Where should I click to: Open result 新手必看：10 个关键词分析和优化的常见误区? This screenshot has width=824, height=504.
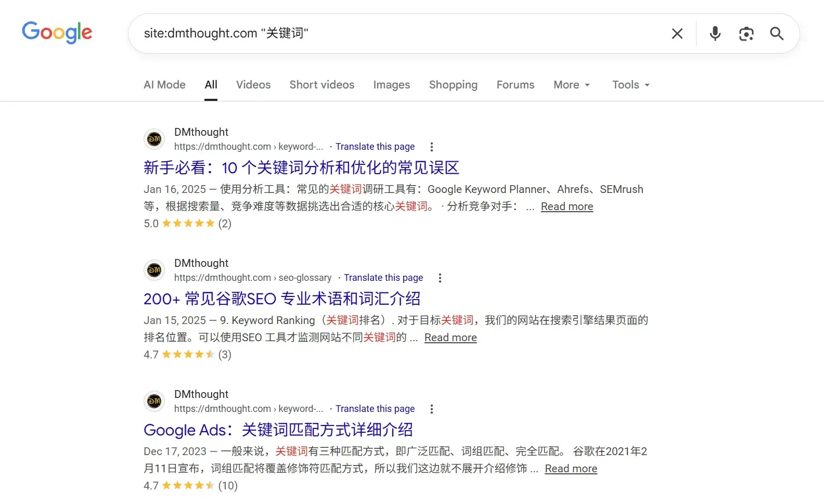pos(301,167)
